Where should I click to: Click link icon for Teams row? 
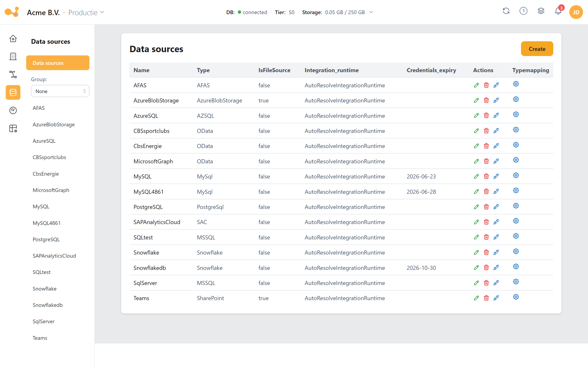point(496,298)
